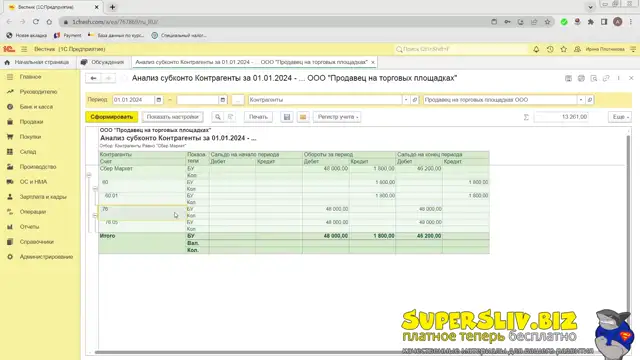640x360 pixels.
Task: Save the report with the floppy icon
Action: [x=287, y=117]
